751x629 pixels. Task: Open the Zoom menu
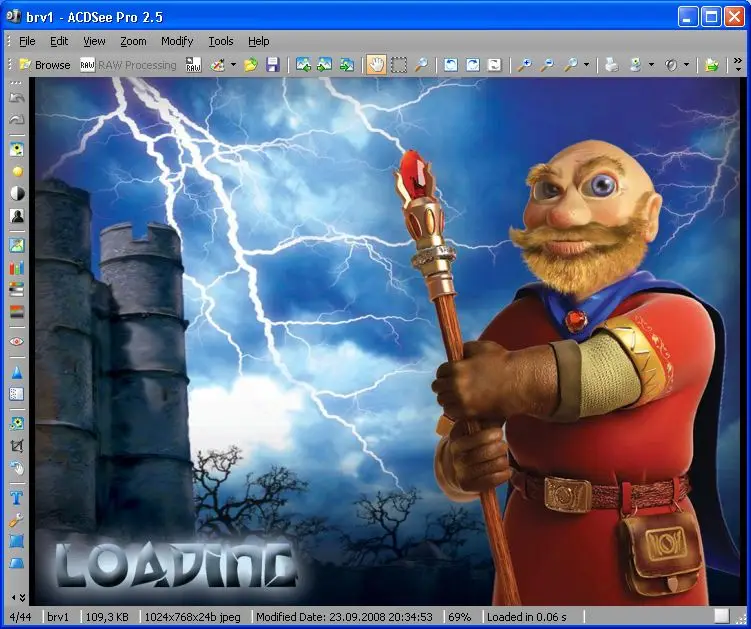pos(133,41)
